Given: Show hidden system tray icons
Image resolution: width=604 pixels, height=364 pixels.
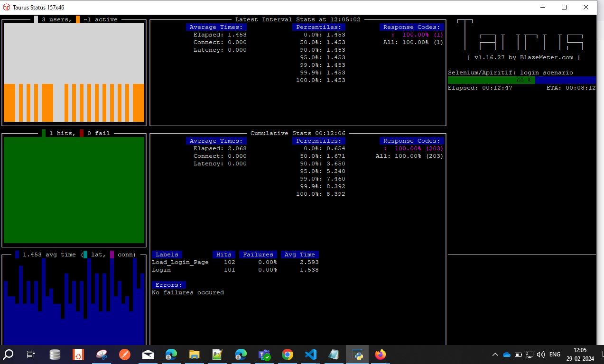Looking at the screenshot, I should (x=495, y=355).
